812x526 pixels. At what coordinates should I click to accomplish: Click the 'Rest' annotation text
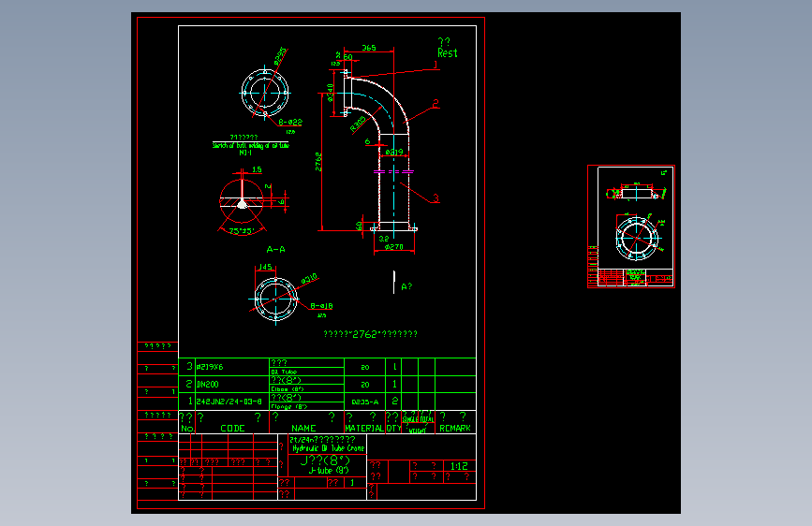tap(448, 52)
